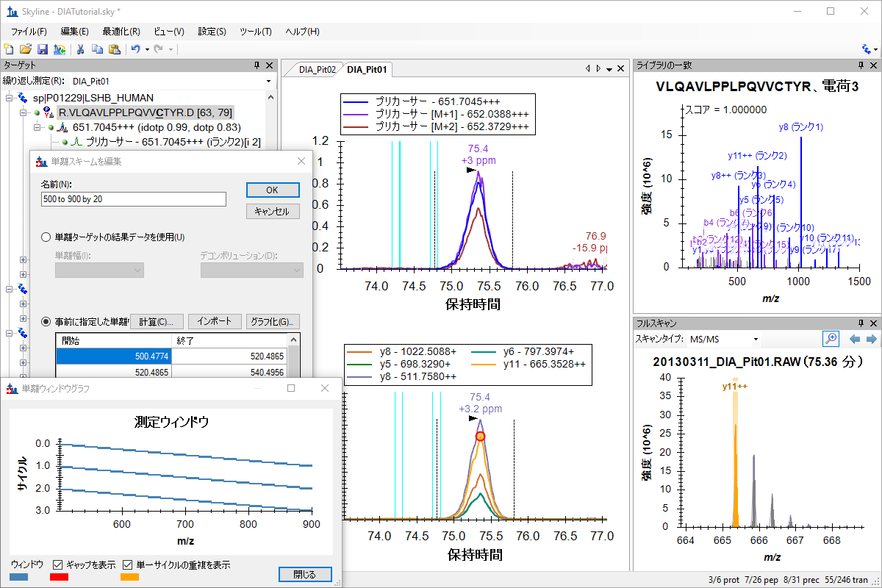Open the Undo history dropdown arrow
This screenshot has height=588, width=882.
click(x=147, y=49)
